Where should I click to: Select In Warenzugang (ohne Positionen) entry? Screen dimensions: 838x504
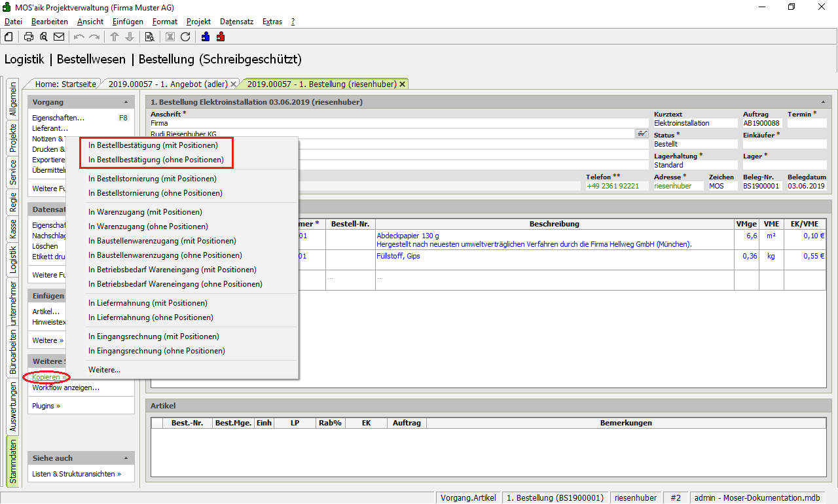click(x=148, y=226)
